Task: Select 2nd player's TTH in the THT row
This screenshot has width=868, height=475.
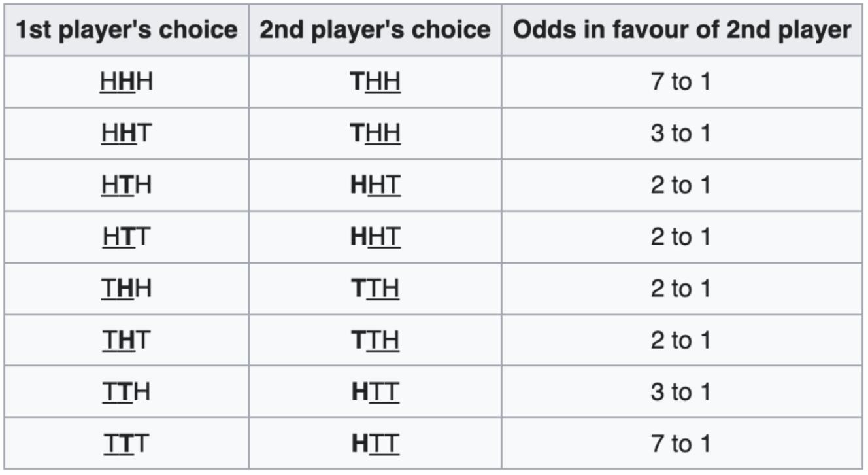Action: 375,340
